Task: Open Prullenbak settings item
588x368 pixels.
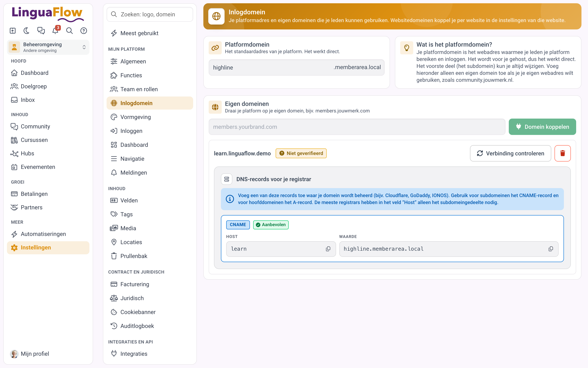Action: coord(150,256)
